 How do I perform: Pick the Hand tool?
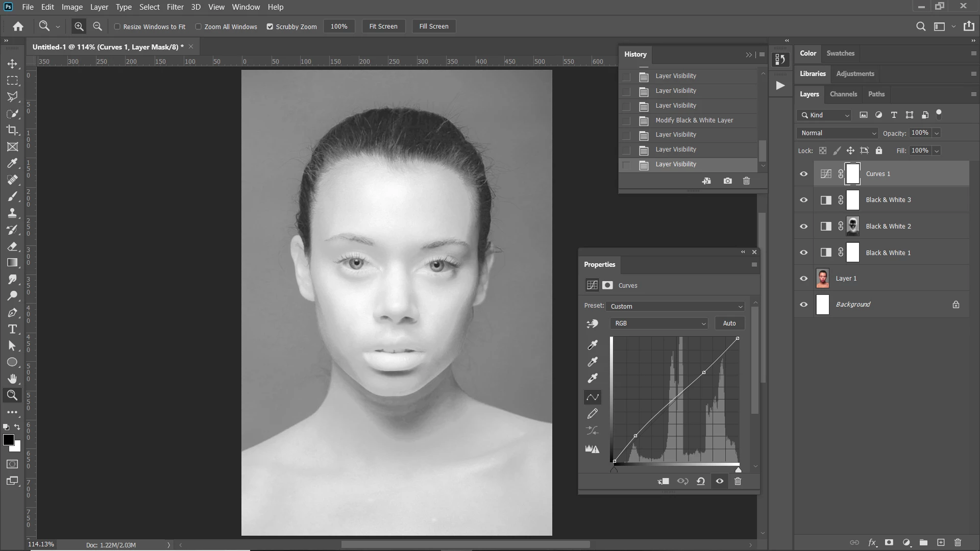(12, 379)
